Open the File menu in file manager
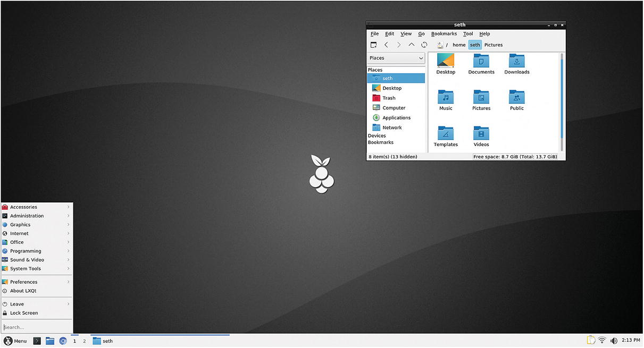The image size is (644, 348). (x=375, y=33)
